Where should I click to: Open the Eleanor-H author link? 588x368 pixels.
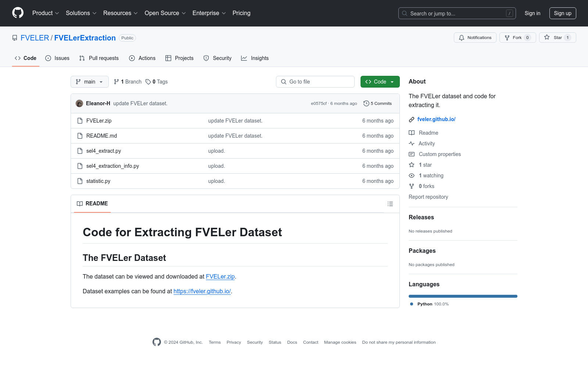(98, 103)
